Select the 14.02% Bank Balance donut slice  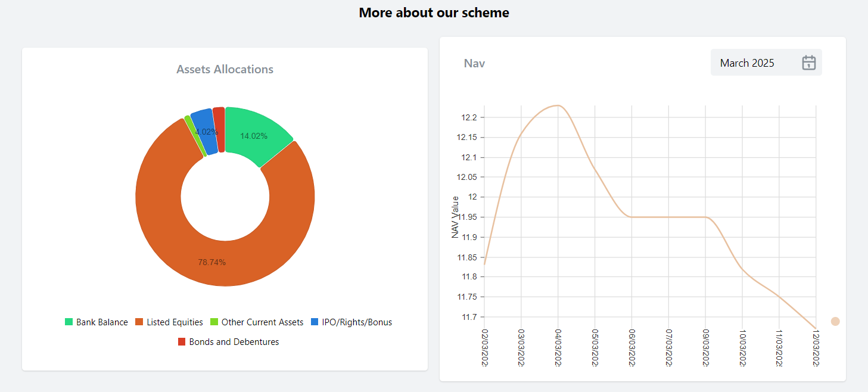tap(253, 135)
